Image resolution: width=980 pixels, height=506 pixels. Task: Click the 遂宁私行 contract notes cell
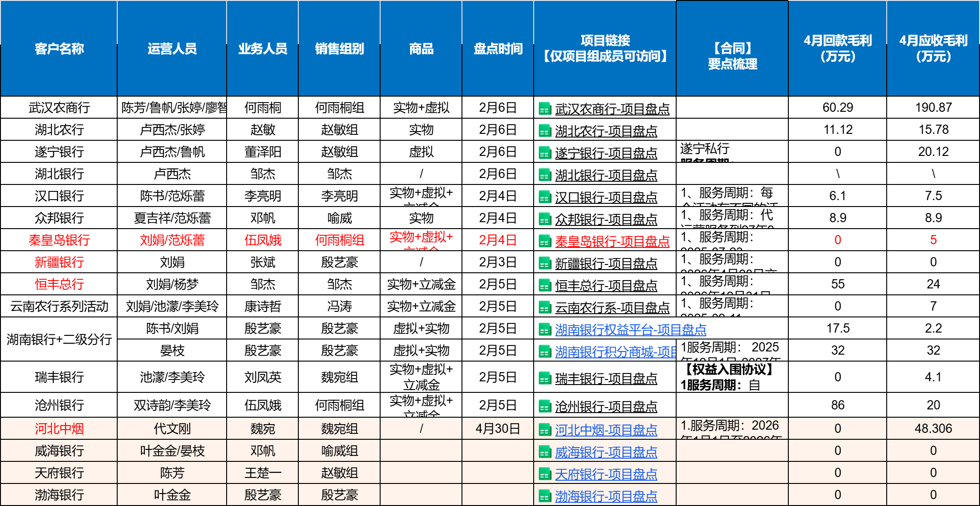pos(732,152)
